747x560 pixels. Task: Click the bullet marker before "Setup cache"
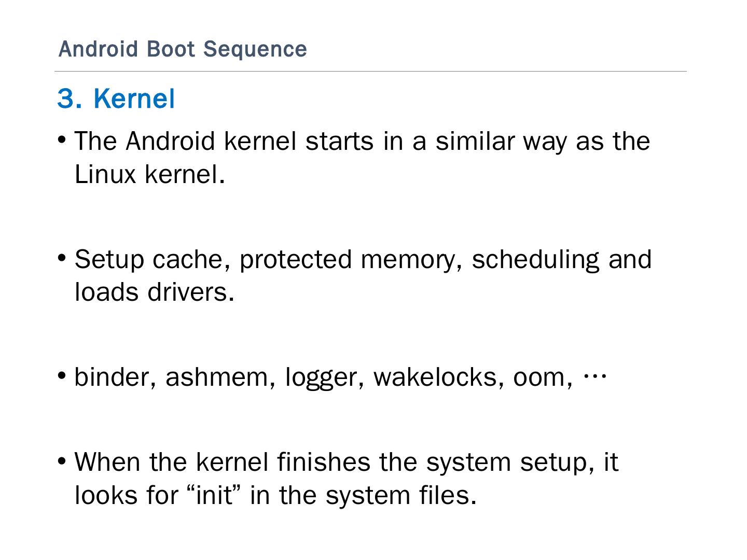(x=62, y=258)
